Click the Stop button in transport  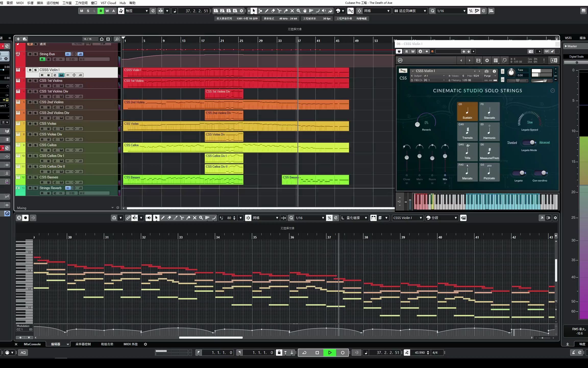317,352
